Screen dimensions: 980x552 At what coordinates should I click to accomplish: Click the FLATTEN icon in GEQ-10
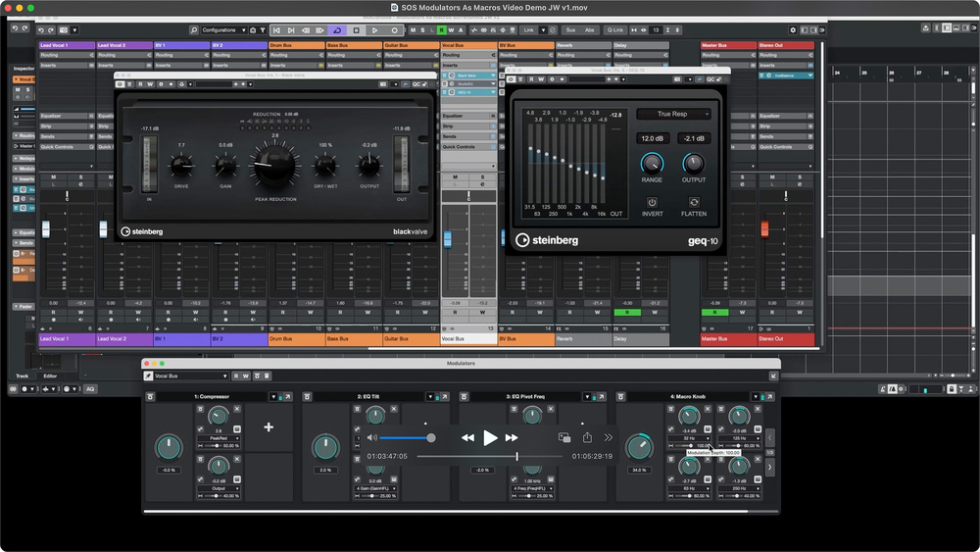click(x=694, y=203)
